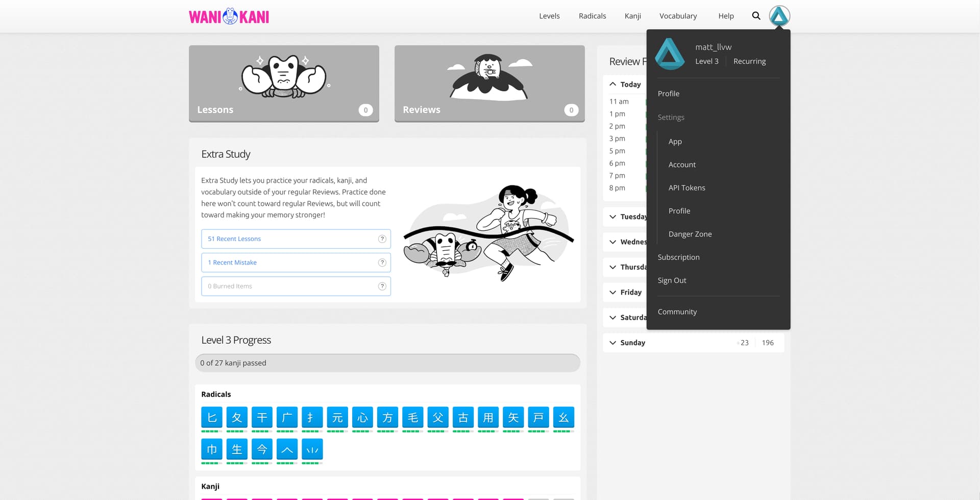Screen dimensions: 980x500
Task: Click the Level 3 label in user menu
Action: point(706,61)
